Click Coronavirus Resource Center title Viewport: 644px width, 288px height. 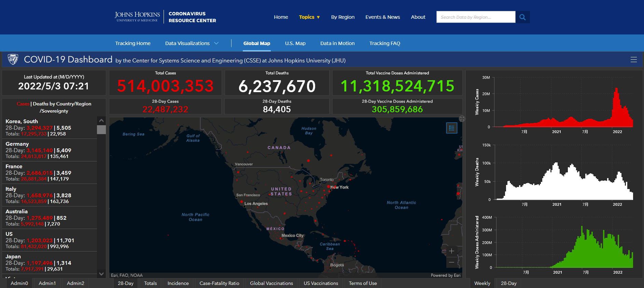pos(192,17)
